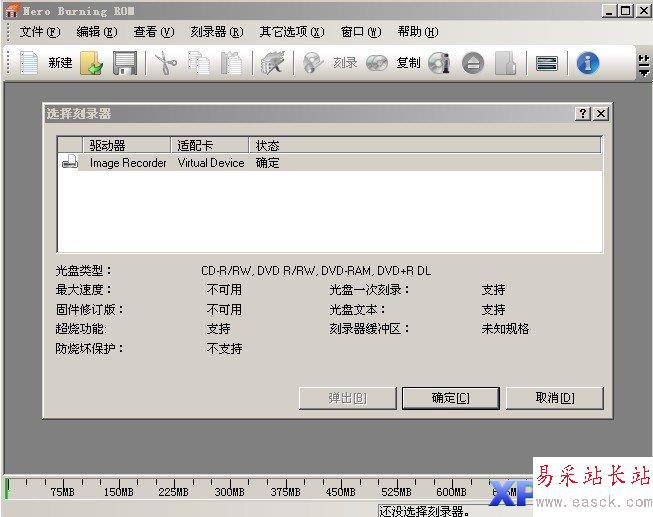Click the 确定 status cell in list

pos(267,163)
